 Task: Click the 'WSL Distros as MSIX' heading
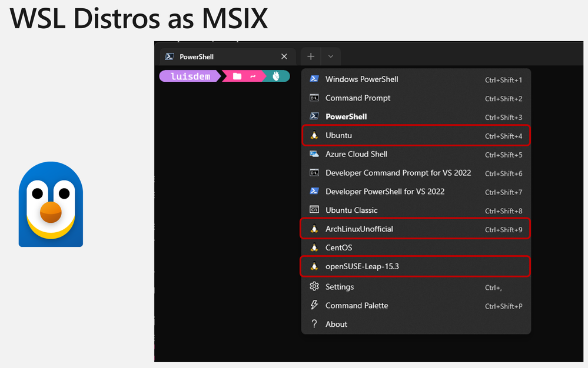coord(138,18)
